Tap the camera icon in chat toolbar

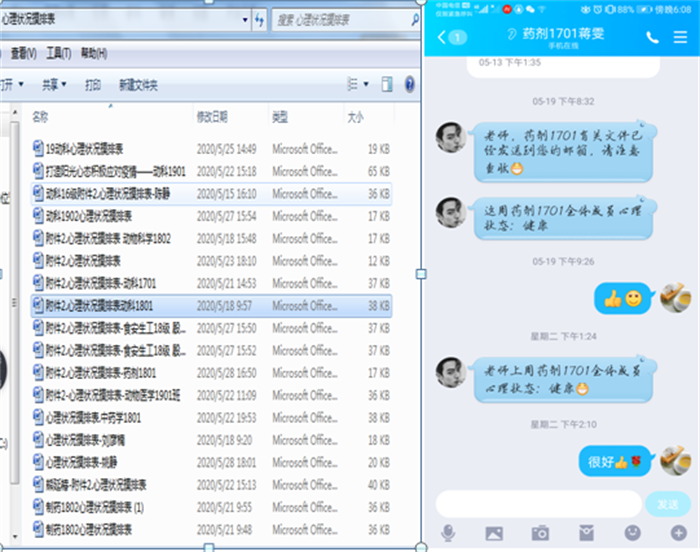[x=540, y=533]
